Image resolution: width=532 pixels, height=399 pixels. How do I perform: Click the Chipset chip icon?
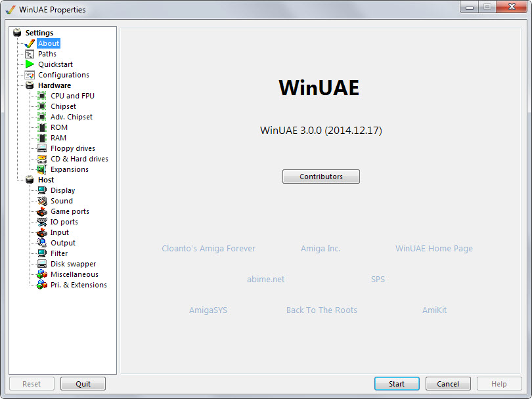[42, 106]
